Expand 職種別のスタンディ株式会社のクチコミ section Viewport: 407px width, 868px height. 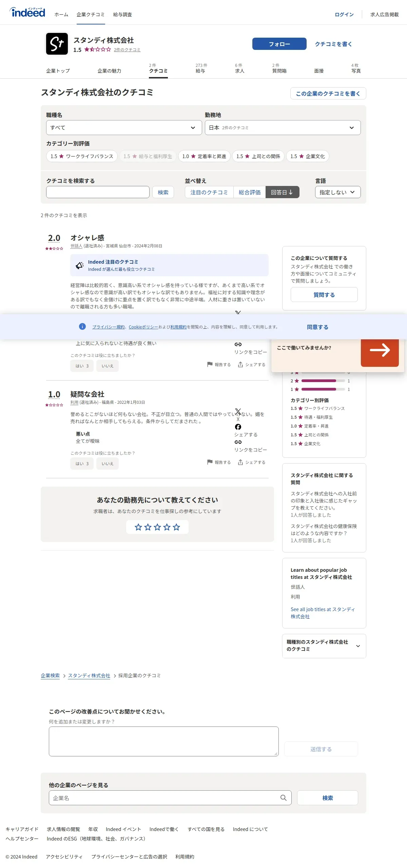pyautogui.click(x=324, y=646)
